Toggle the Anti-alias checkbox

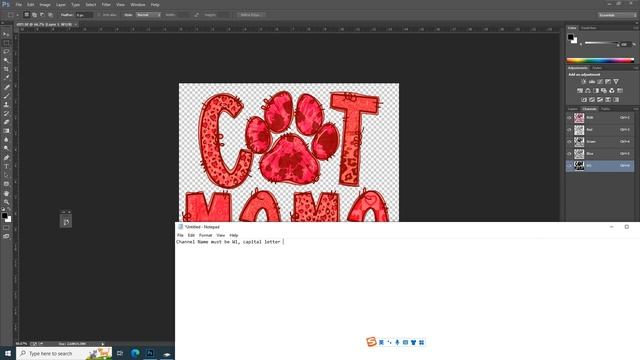[x=99, y=15]
